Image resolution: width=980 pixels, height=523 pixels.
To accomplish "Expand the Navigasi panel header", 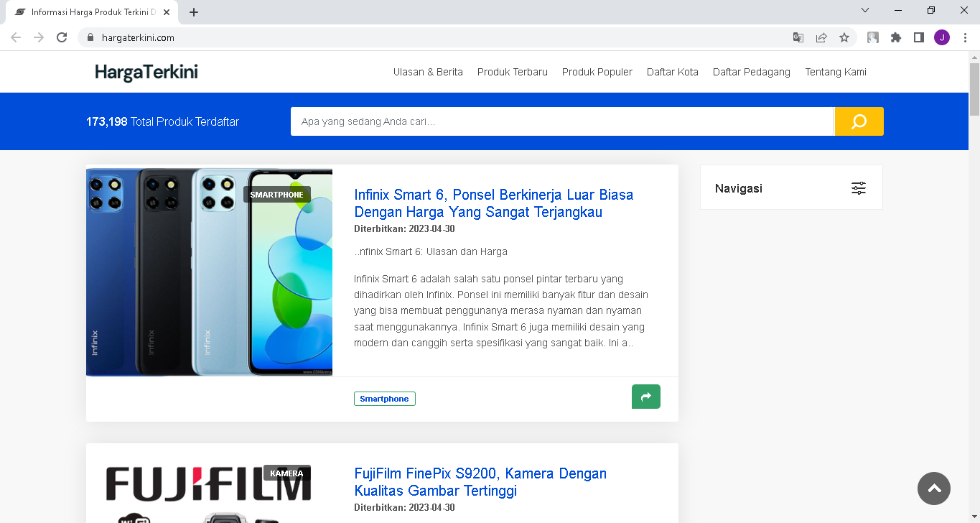I will click(x=791, y=188).
